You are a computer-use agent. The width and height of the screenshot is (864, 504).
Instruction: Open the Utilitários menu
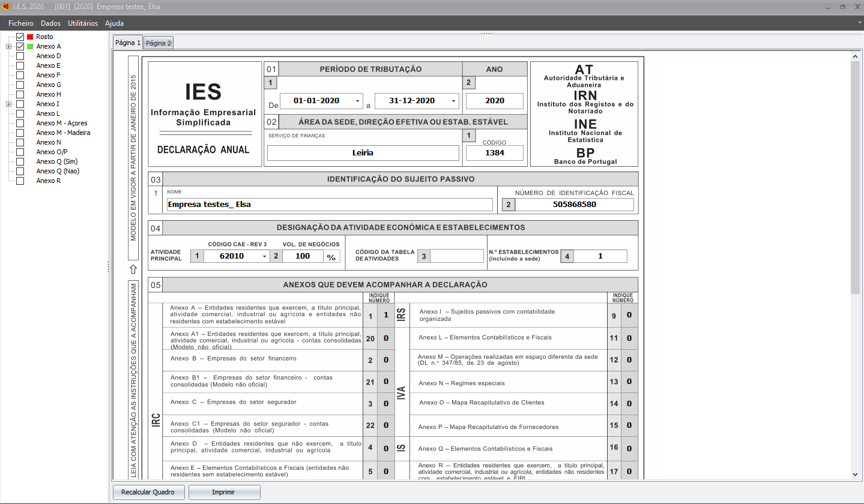[83, 23]
